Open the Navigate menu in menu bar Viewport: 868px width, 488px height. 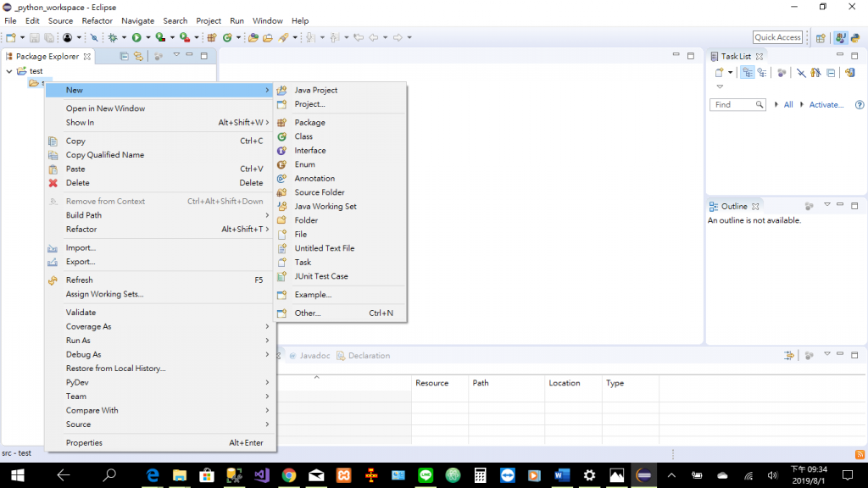138,20
